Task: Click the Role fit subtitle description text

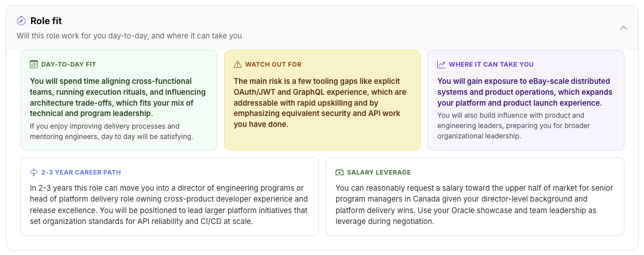Action: 129,36
